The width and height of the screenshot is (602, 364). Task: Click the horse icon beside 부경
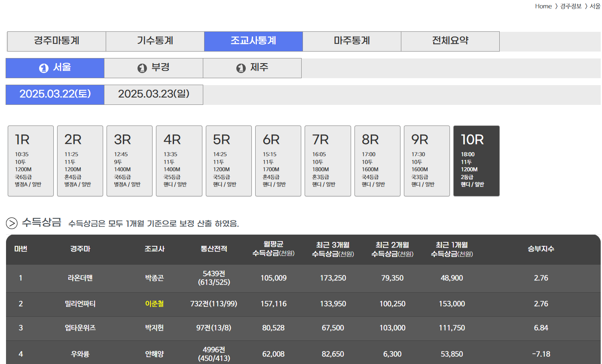pyautogui.click(x=142, y=68)
